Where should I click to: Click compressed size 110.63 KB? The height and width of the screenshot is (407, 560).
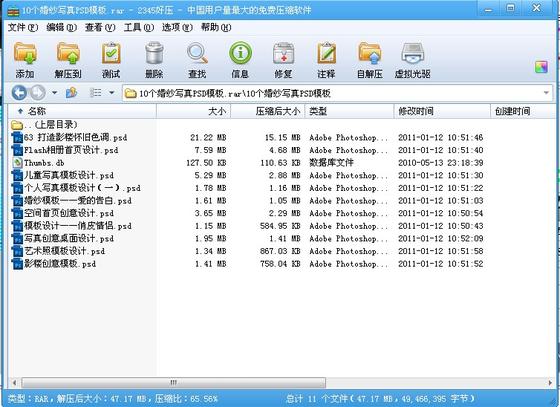pyautogui.click(x=280, y=163)
